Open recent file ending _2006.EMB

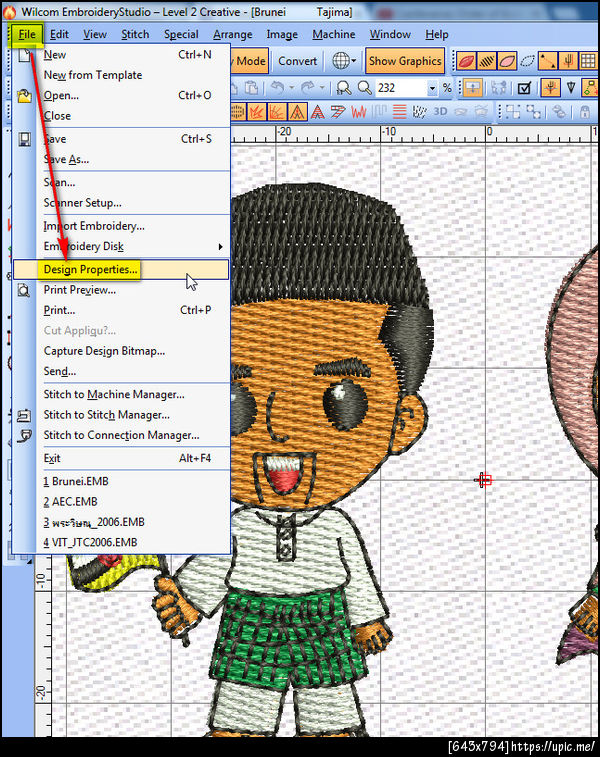pyautogui.click(x=121, y=522)
